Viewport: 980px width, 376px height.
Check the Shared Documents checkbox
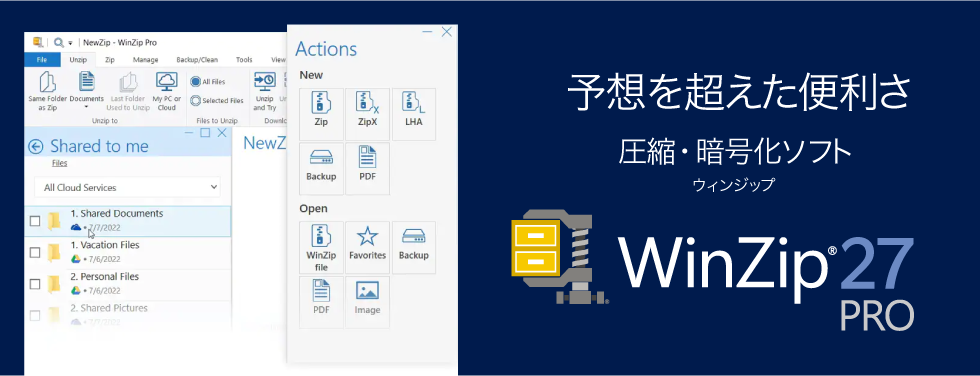[x=35, y=220]
